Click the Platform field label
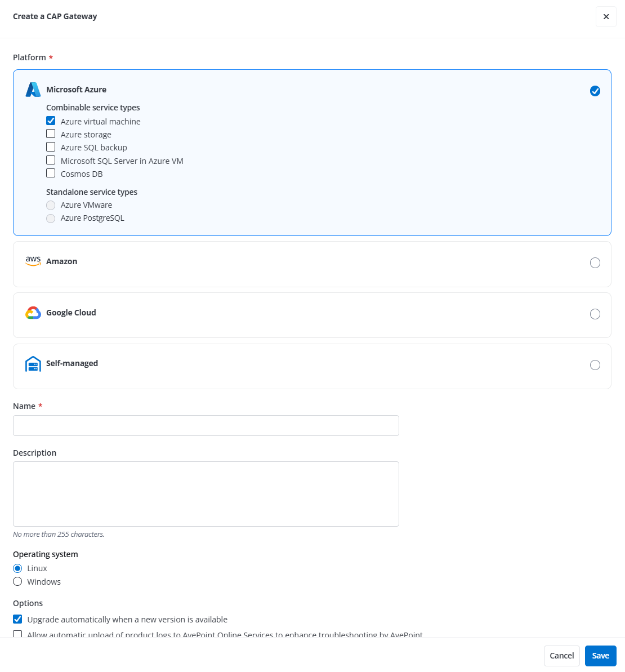The height and width of the screenshot is (672, 625). [x=29, y=57]
